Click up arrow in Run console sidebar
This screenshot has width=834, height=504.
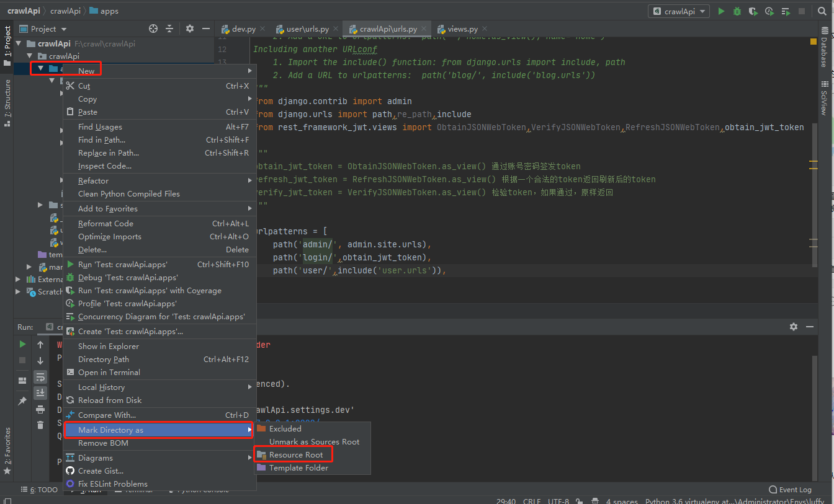(x=40, y=344)
